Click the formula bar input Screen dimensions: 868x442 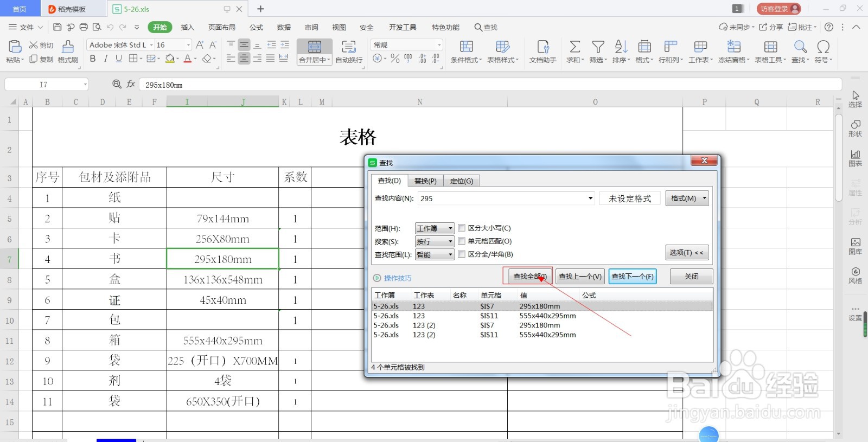click(x=490, y=85)
